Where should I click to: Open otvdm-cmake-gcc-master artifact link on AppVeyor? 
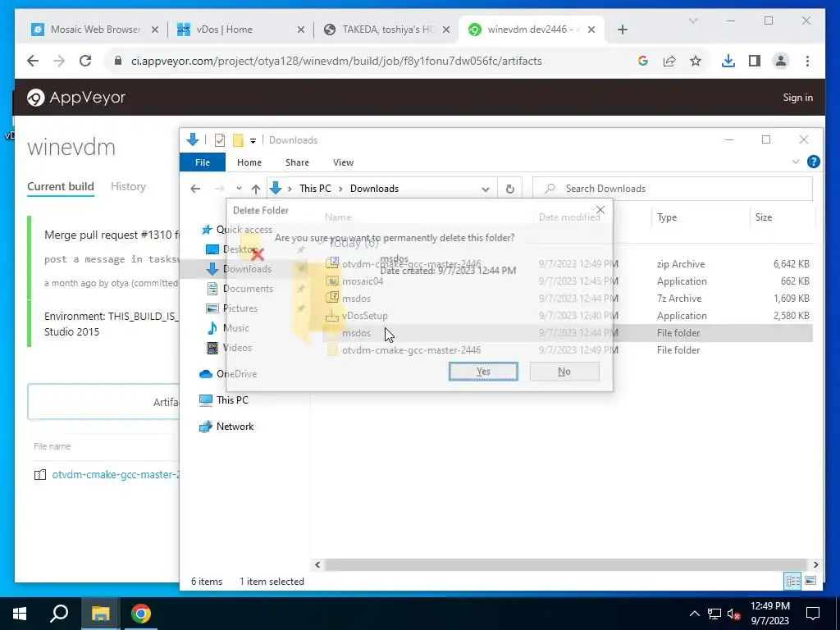115,474
